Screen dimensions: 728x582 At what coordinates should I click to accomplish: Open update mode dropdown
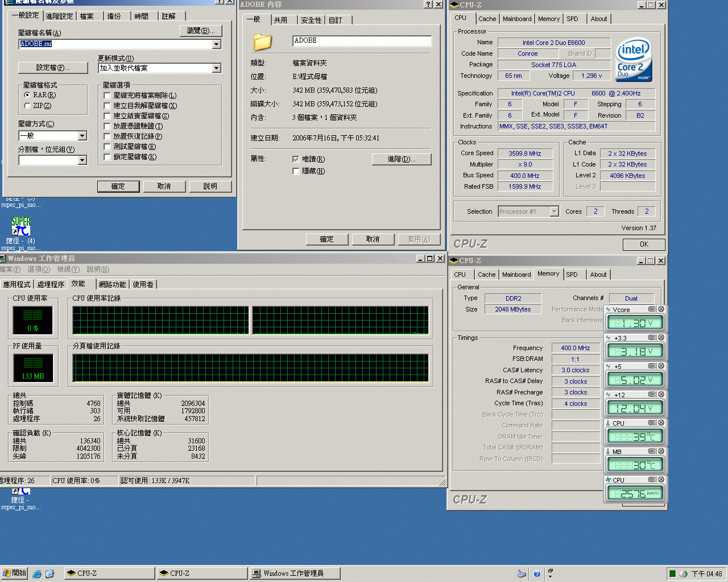(x=216, y=68)
